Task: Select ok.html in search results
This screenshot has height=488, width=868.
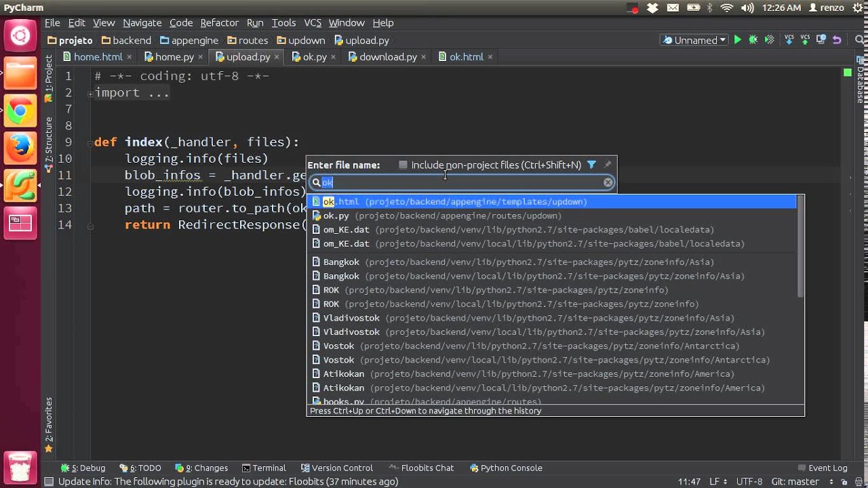Action: 551,201
